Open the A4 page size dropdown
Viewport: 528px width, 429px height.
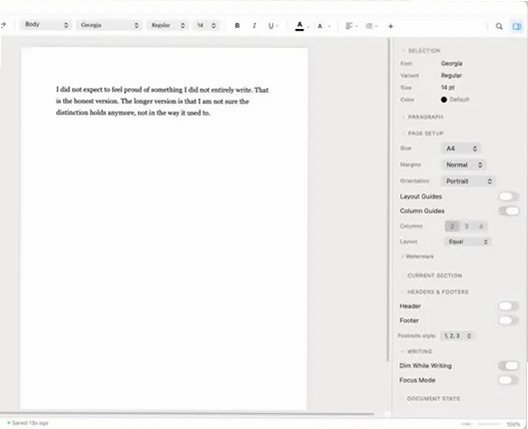pos(461,148)
